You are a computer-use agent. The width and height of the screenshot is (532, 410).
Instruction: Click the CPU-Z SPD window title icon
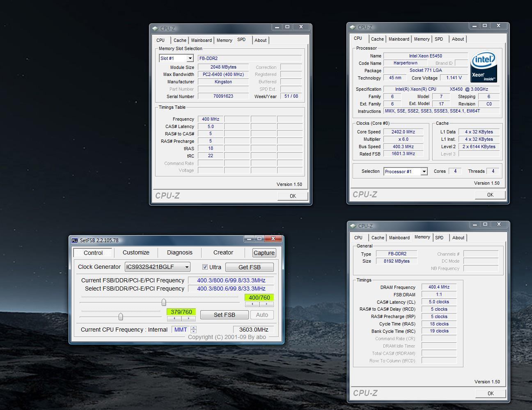click(155, 29)
